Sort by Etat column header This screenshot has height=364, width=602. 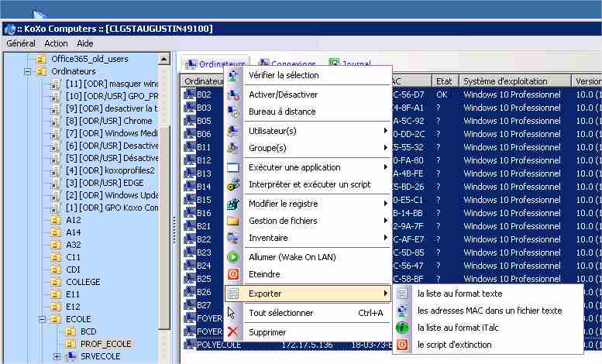pos(445,81)
